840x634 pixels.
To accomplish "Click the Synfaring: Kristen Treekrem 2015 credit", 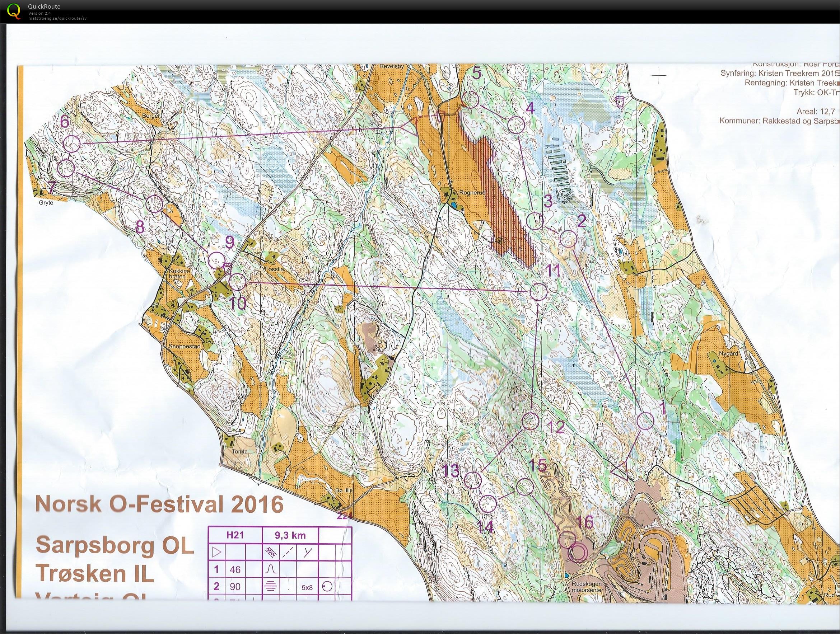I will (x=780, y=73).
